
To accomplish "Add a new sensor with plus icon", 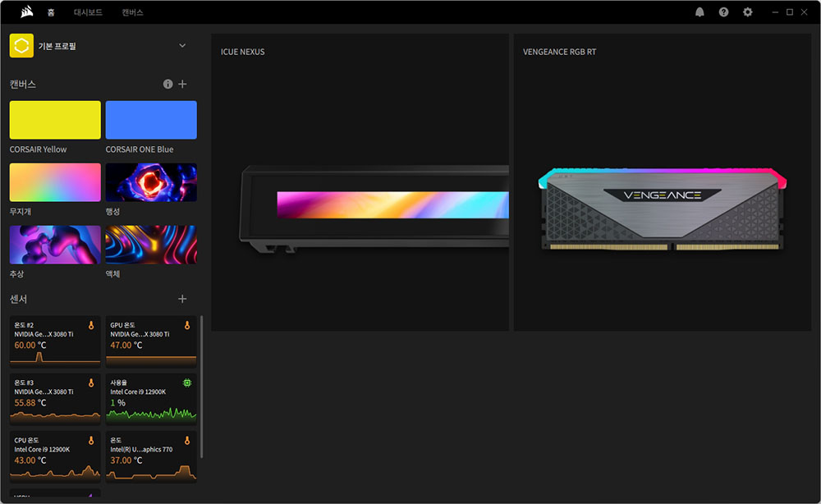I will (182, 299).
